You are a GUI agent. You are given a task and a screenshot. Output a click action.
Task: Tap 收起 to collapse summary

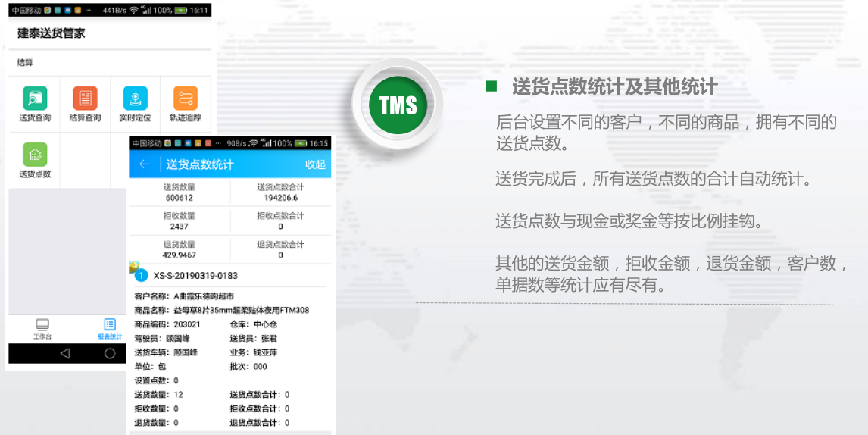315,164
